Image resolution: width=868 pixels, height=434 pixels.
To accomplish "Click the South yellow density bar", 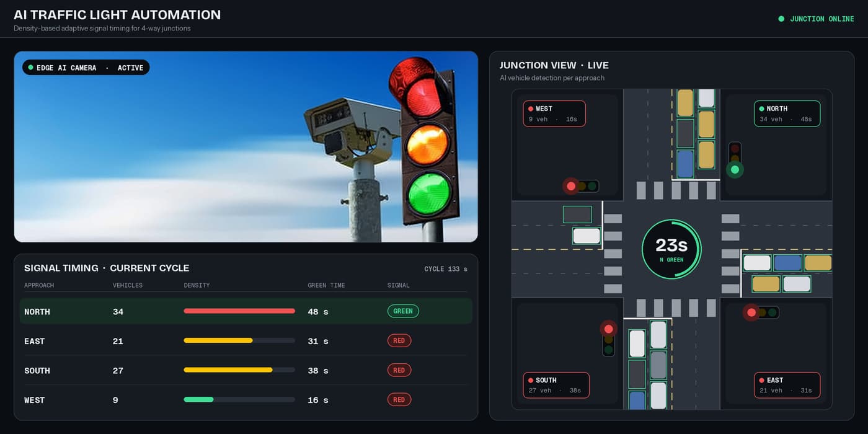I will pos(228,371).
